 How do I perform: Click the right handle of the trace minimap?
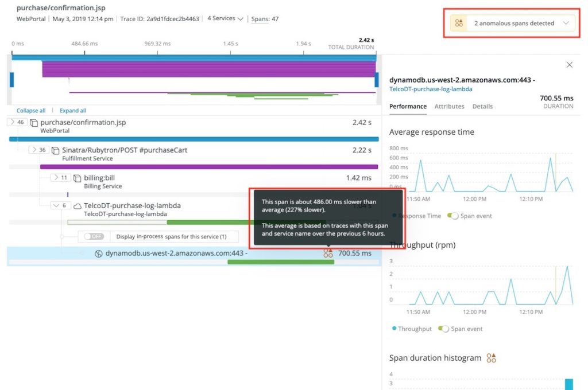tap(377, 80)
